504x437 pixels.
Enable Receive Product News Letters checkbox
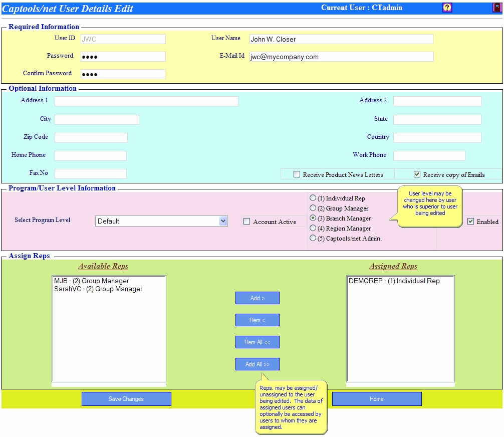297,174
